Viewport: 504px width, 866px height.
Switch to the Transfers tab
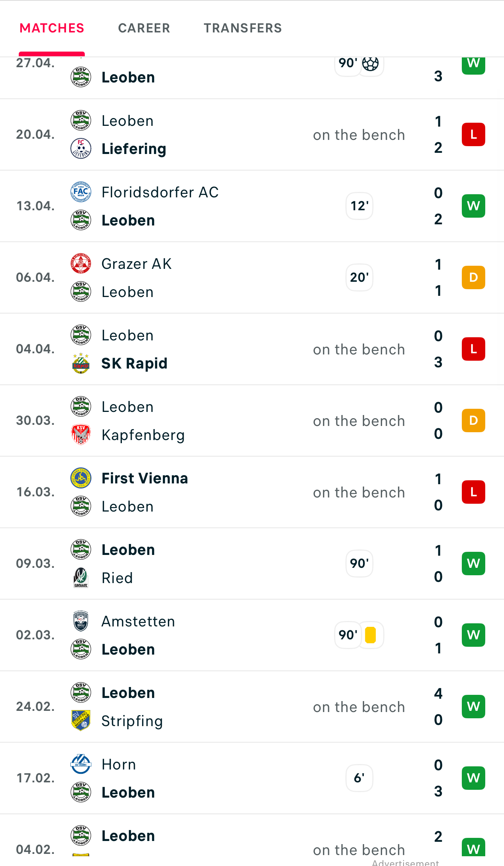[x=243, y=28]
